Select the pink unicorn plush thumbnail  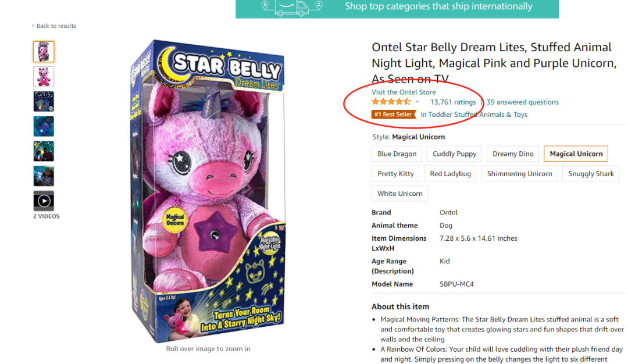coord(44,77)
